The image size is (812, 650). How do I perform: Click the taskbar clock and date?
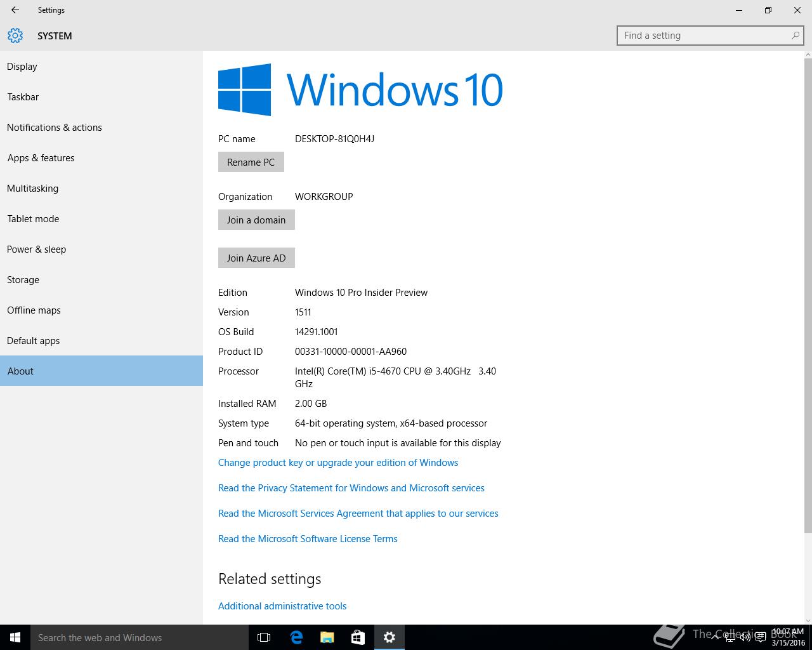(789, 637)
